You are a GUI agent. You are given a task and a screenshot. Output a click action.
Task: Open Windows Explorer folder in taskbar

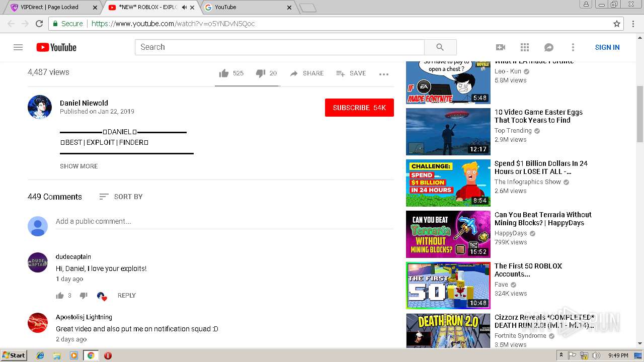[x=57, y=355]
